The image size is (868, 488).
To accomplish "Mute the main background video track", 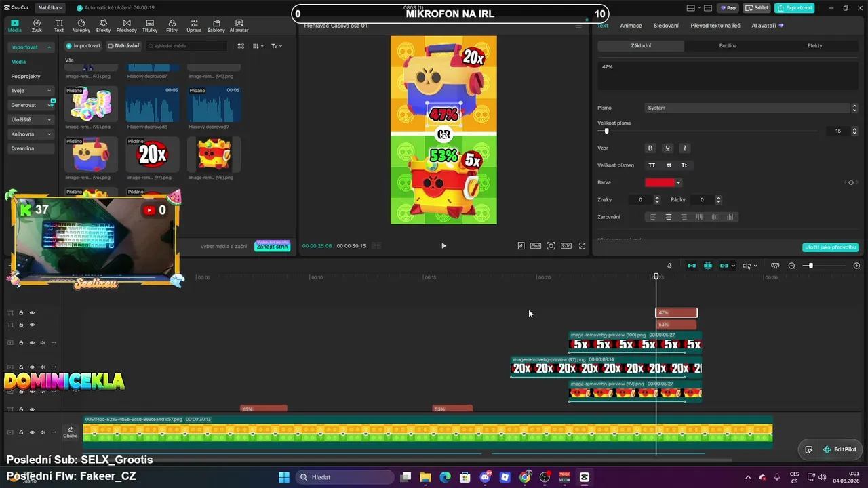I will point(43,432).
